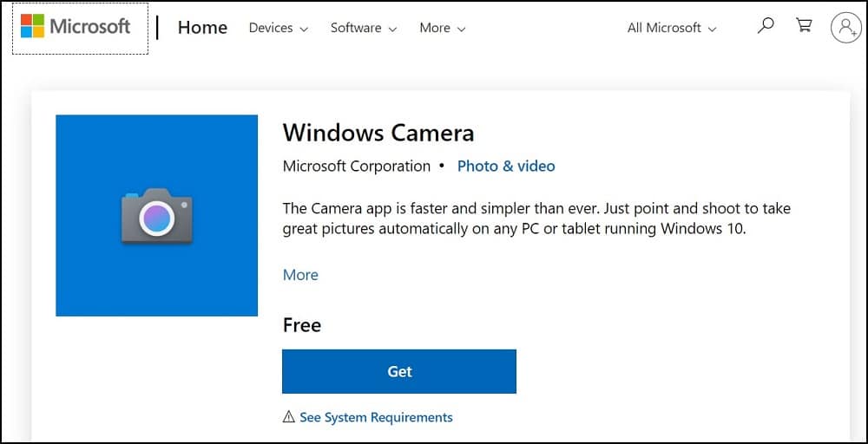Click the Get button

399,371
